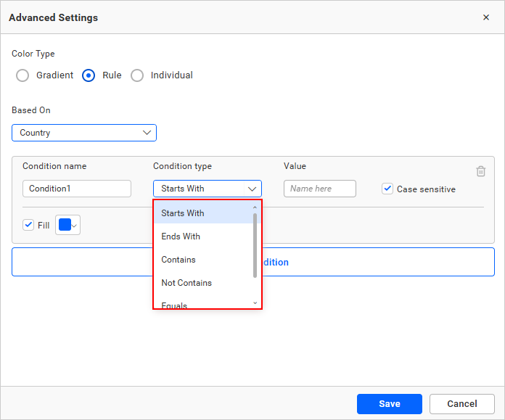This screenshot has height=420, width=505.
Task: Select the Rule radio button
Action: [x=89, y=75]
